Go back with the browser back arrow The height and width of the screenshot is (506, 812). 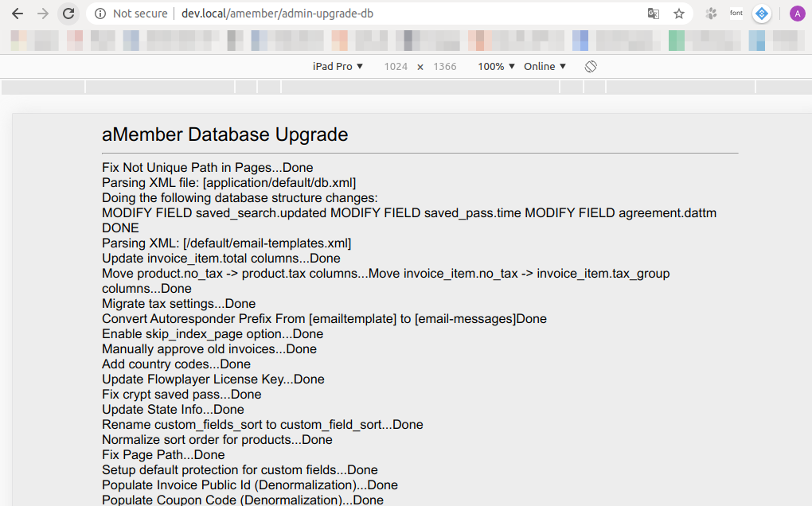18,14
